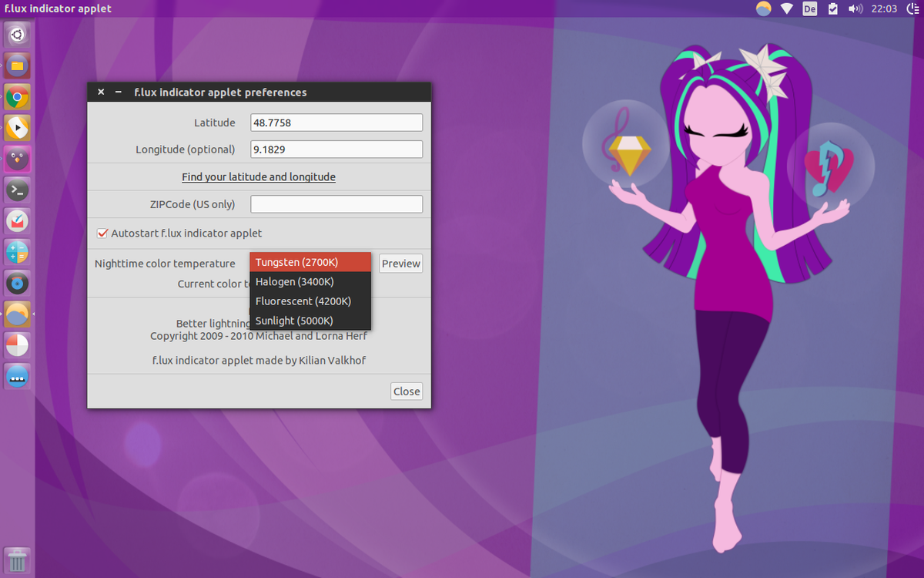924x578 pixels.
Task: Pick Fluorescent (4200K) option
Action: point(310,301)
